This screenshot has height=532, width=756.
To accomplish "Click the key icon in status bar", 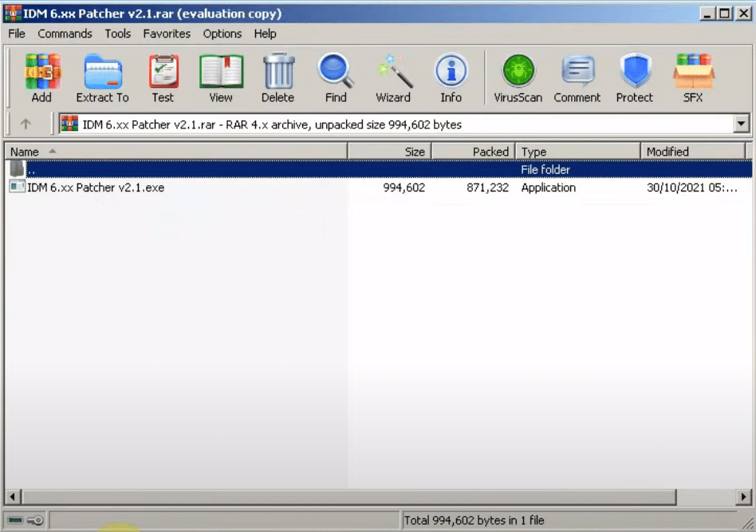I will click(35, 520).
